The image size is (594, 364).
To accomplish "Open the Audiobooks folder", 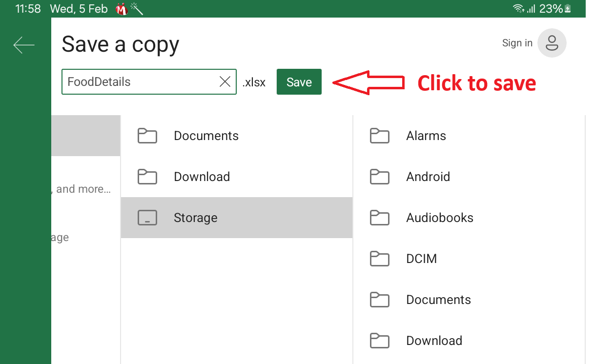I will (469, 218).
